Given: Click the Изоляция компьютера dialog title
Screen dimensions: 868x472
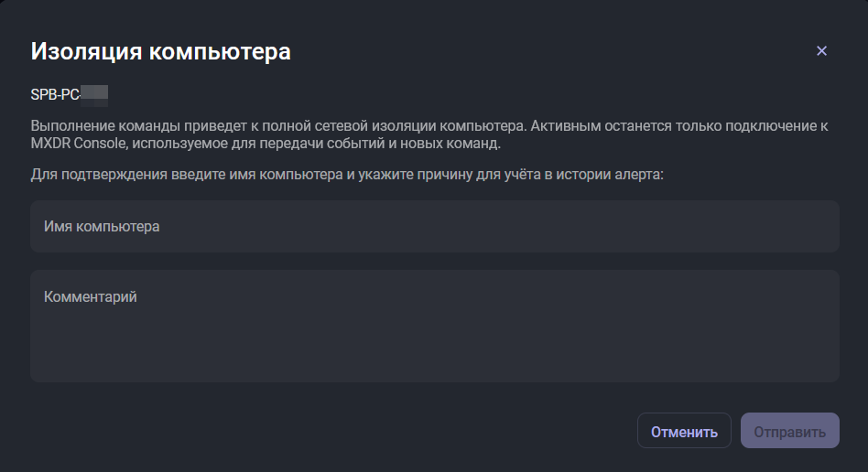Looking at the screenshot, I should (x=161, y=51).
